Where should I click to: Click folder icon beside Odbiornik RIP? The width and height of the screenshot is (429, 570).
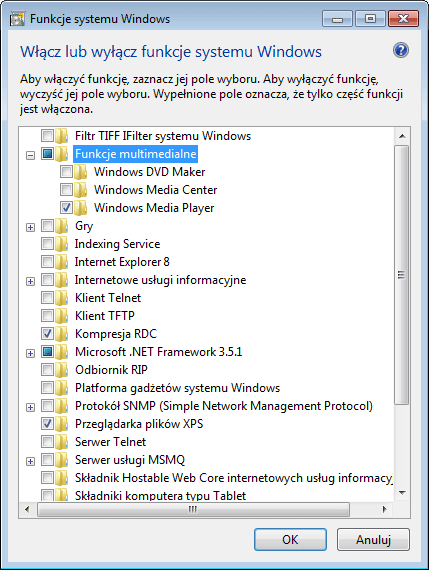pyautogui.click(x=62, y=370)
